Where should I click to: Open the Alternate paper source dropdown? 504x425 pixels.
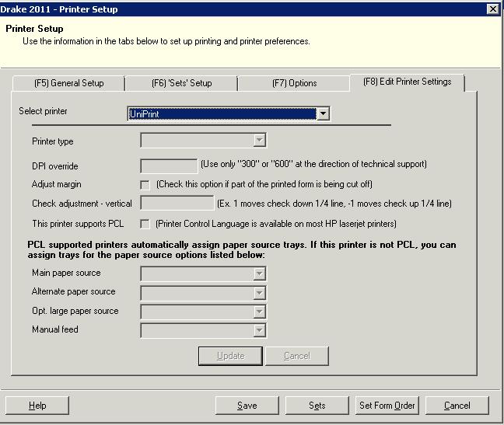203,292
